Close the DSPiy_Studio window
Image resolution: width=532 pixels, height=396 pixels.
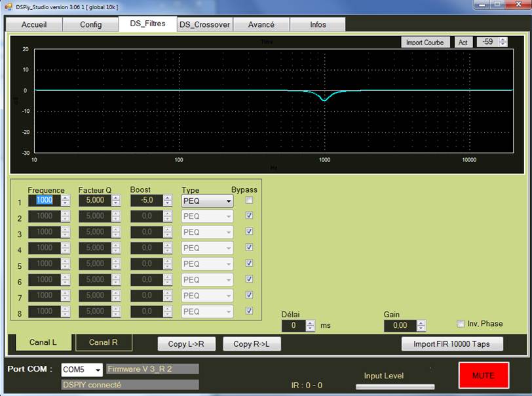coord(518,5)
